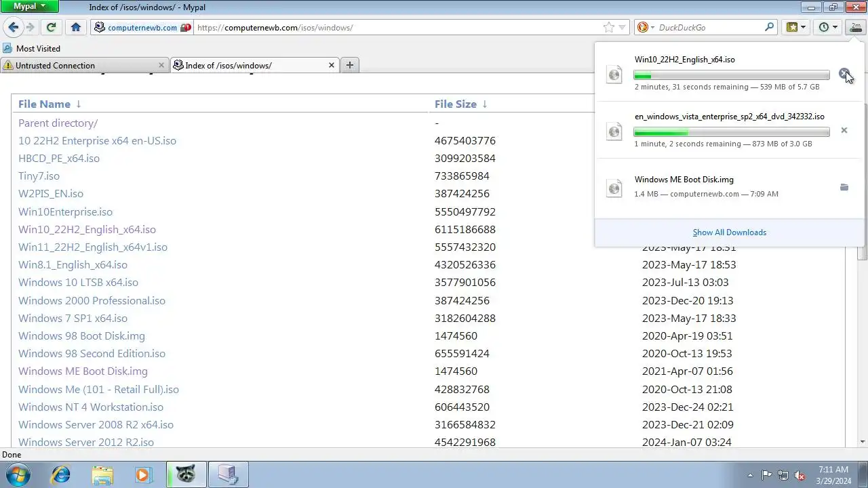Image resolution: width=868 pixels, height=488 pixels.
Task: Click Vista enterprise download progress bar
Action: 731,132
